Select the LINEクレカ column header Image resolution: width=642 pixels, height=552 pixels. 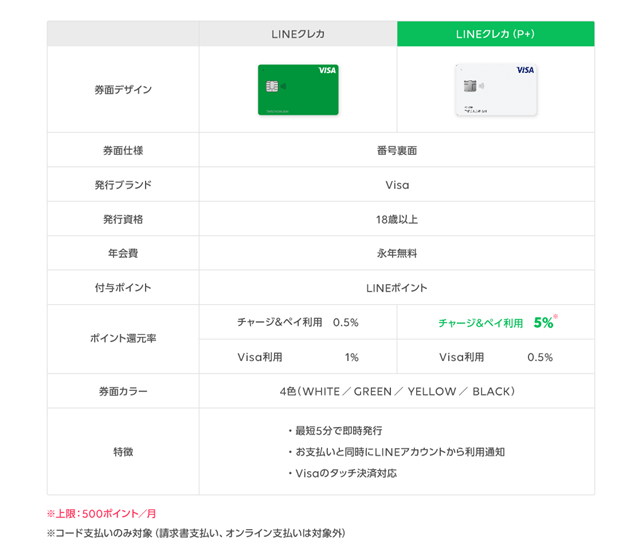coord(298,34)
